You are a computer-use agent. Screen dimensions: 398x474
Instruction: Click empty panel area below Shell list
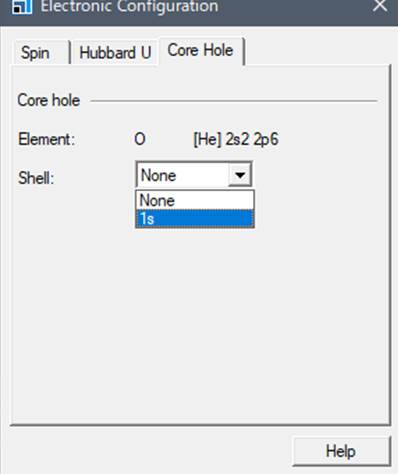coord(200,317)
